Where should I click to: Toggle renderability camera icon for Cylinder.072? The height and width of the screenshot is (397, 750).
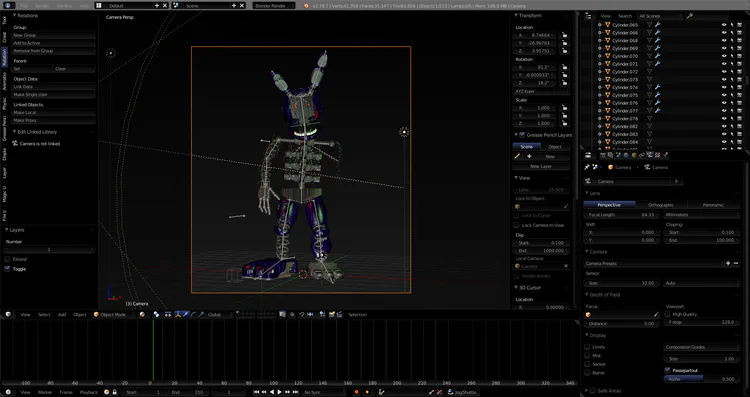739,72
